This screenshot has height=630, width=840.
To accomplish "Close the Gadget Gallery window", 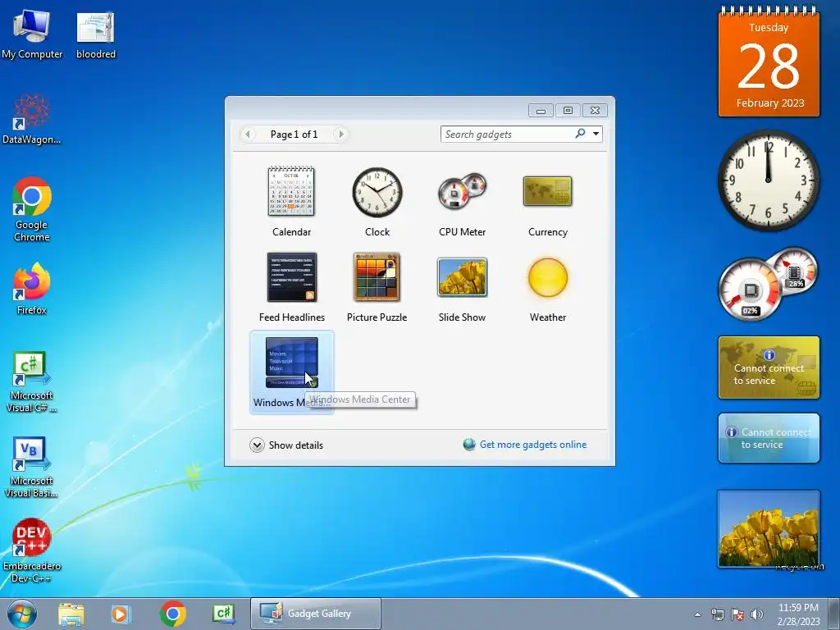I will (x=595, y=111).
